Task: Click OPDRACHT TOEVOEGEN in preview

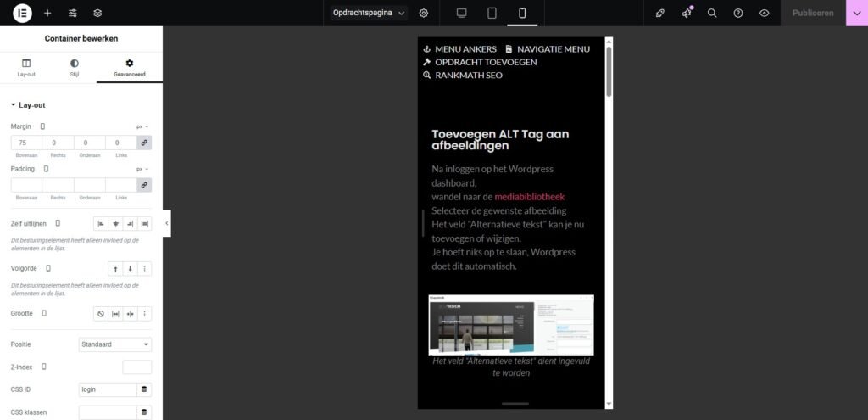Action: 480,62
